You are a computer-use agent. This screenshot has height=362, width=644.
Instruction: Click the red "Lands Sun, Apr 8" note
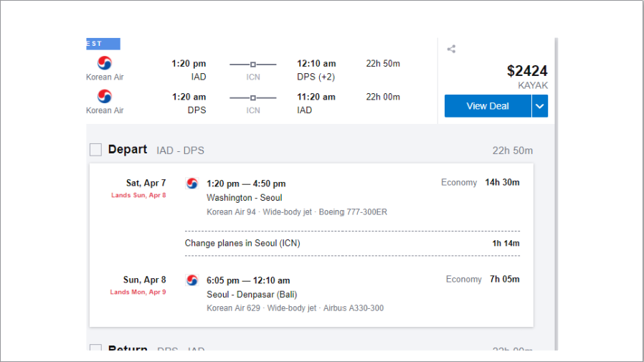pos(138,195)
